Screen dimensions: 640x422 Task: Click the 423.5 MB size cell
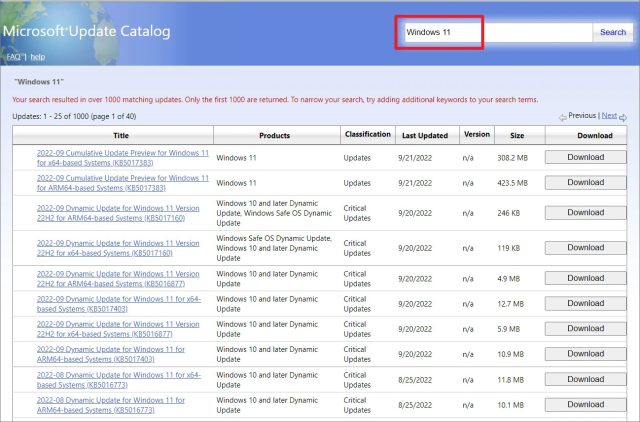(513, 183)
